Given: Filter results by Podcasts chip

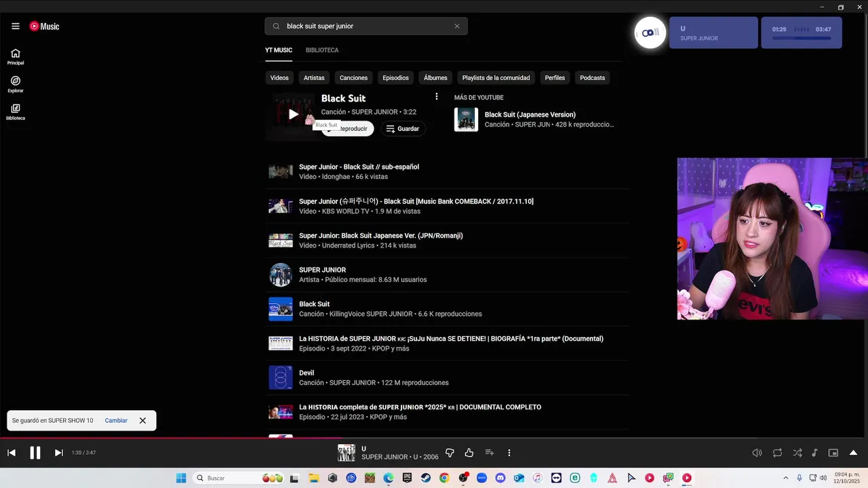Looking at the screenshot, I should point(592,78).
